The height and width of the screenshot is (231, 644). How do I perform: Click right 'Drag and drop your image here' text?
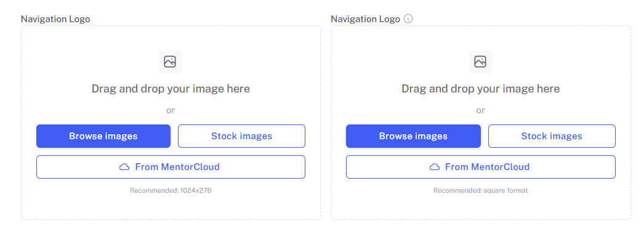480,89
